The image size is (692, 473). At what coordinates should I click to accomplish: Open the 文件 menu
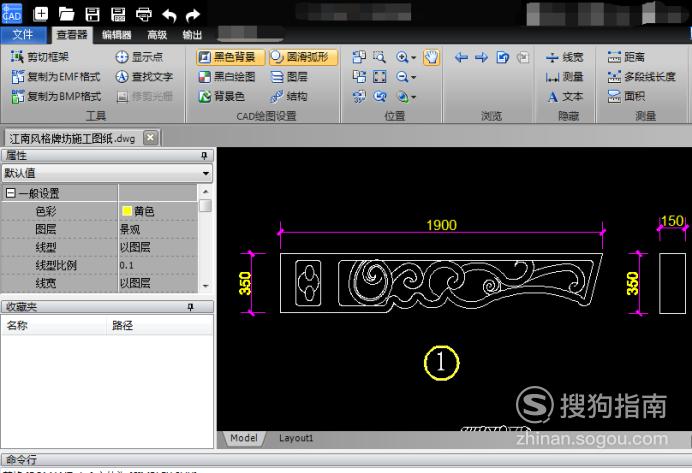[x=23, y=35]
